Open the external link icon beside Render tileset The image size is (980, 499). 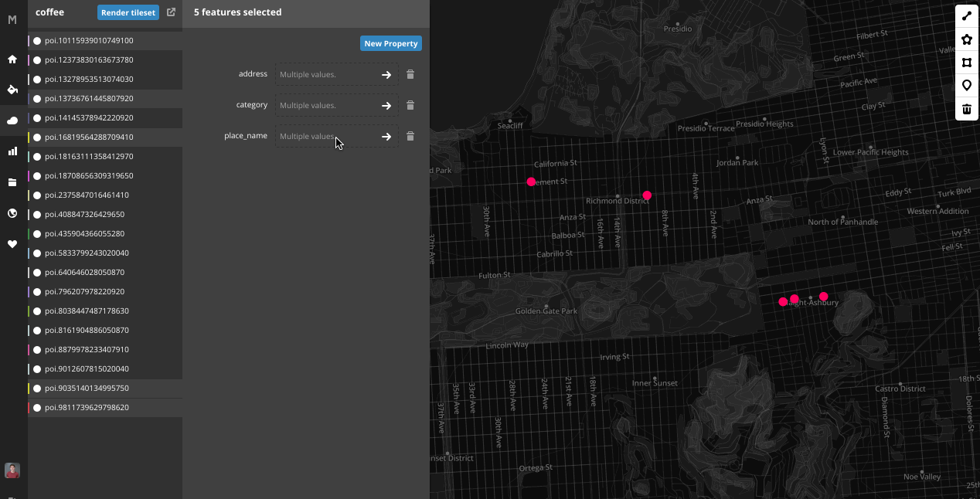170,12
